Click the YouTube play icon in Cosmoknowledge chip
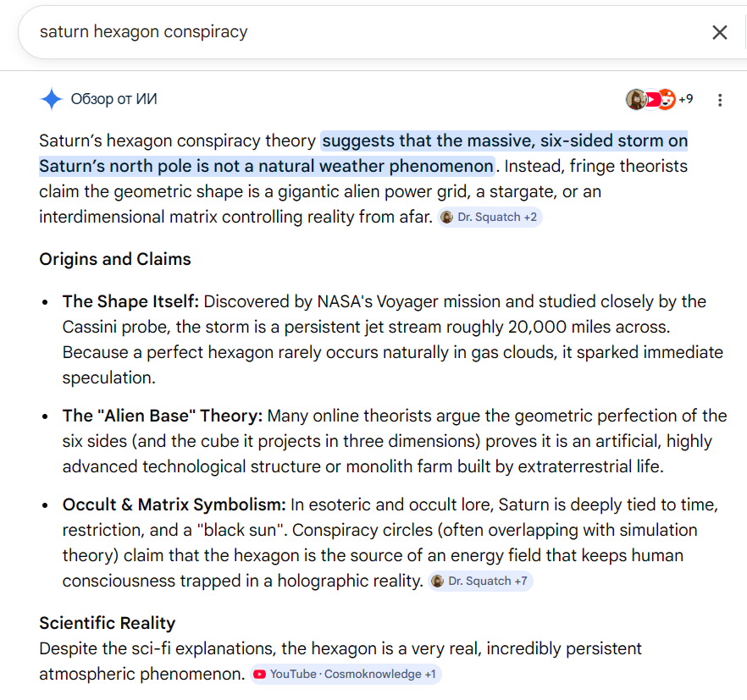Screen dimensions: 747x700 point(260,675)
